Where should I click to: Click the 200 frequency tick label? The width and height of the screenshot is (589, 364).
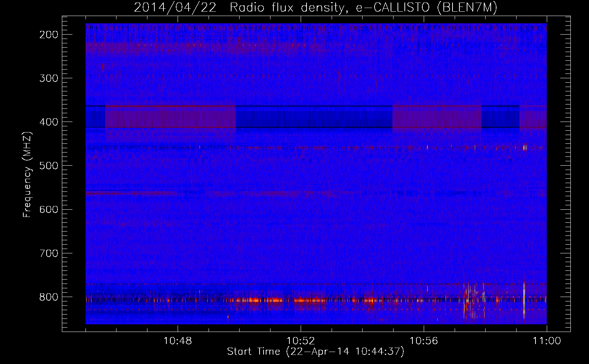click(48, 35)
